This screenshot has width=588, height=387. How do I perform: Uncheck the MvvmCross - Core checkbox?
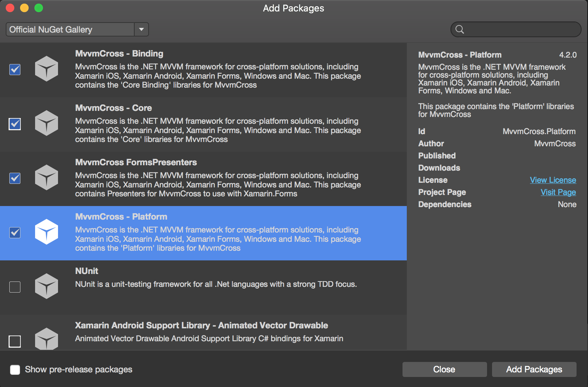[15, 124]
